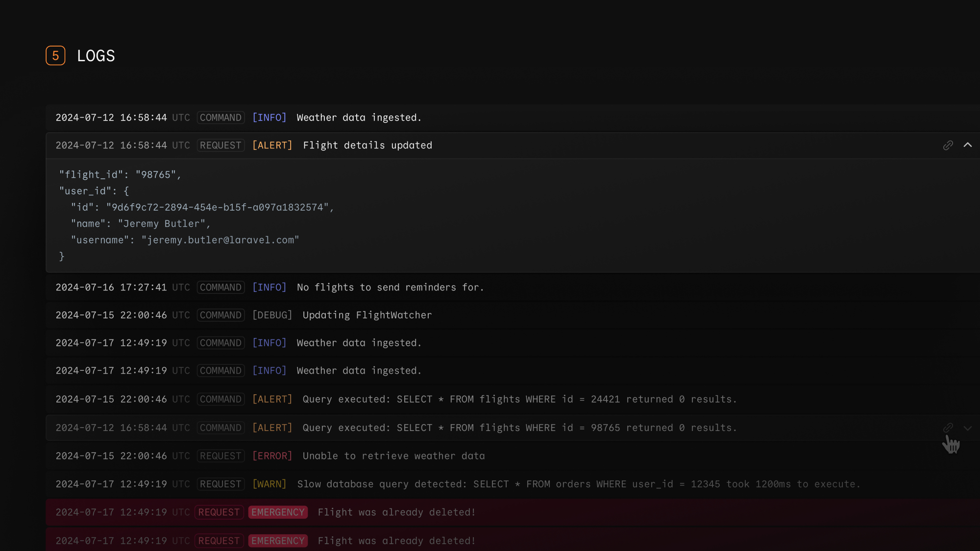Select the 'Updating FlightWatcher' debug log row

click(x=367, y=315)
